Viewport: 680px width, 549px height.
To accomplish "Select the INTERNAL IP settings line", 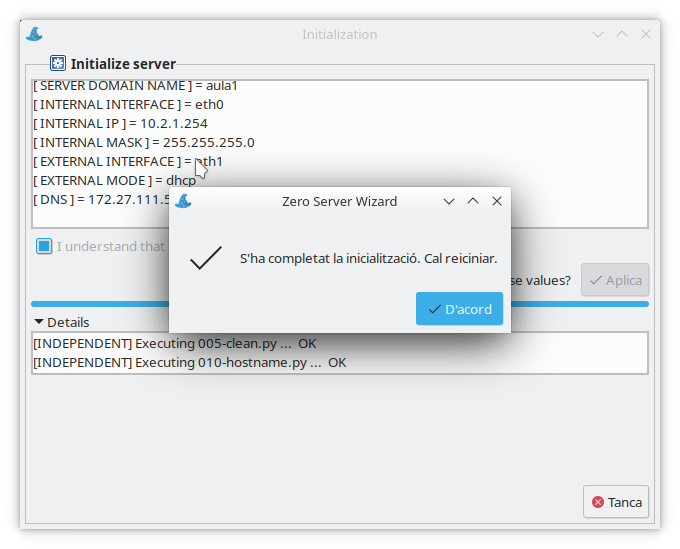I will [120, 124].
